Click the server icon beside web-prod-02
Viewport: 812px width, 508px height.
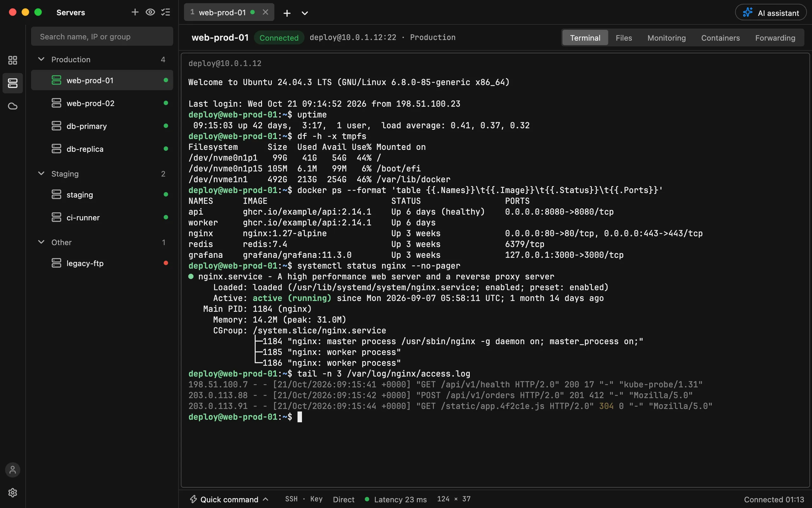click(x=56, y=103)
